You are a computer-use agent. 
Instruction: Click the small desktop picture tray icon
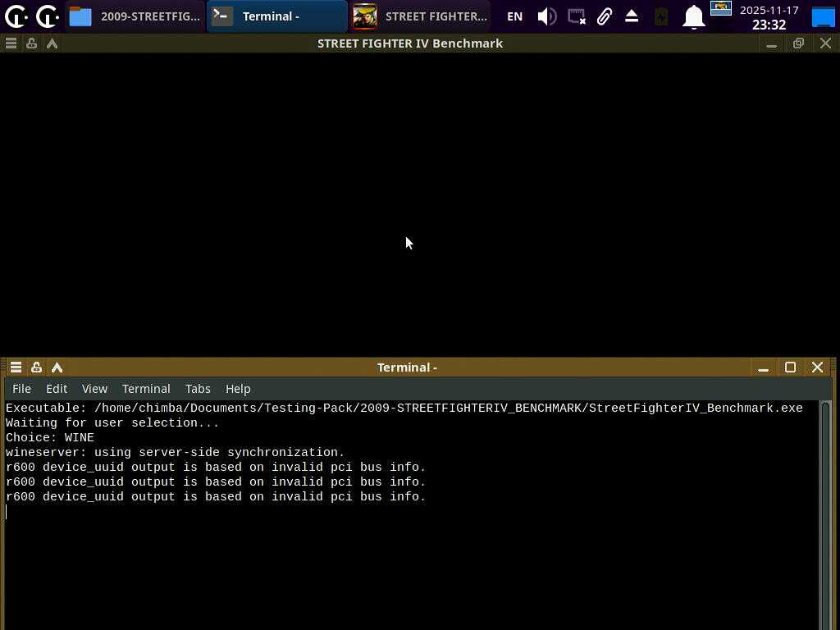[721, 8]
